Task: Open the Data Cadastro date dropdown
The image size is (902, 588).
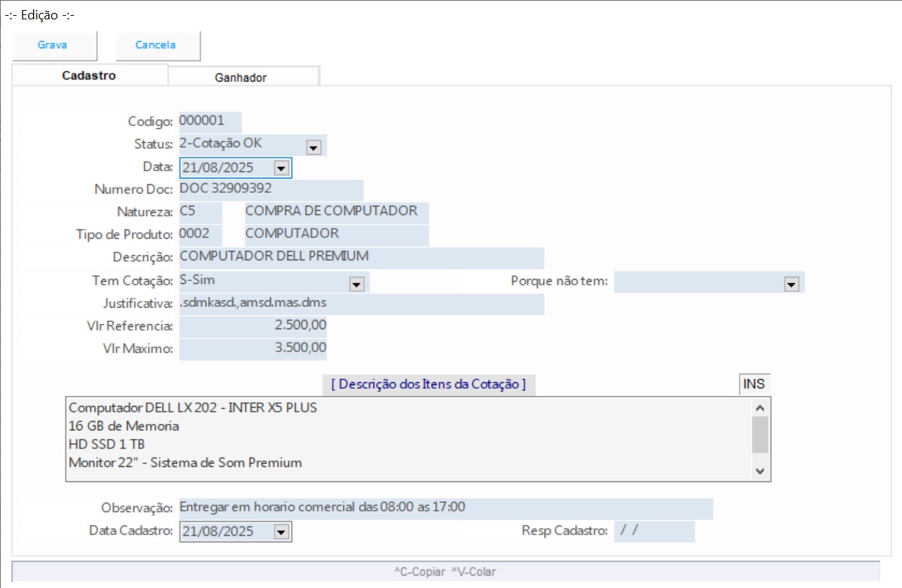Action: 281,532
